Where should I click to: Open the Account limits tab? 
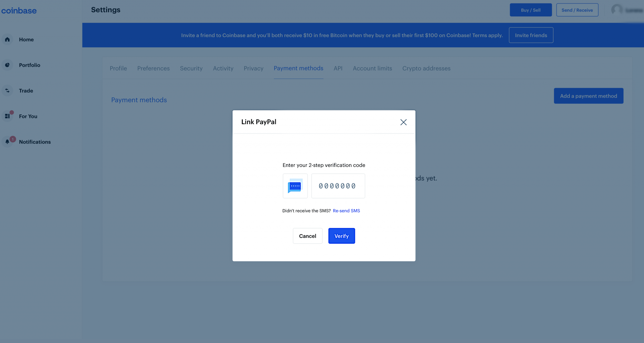tap(373, 68)
